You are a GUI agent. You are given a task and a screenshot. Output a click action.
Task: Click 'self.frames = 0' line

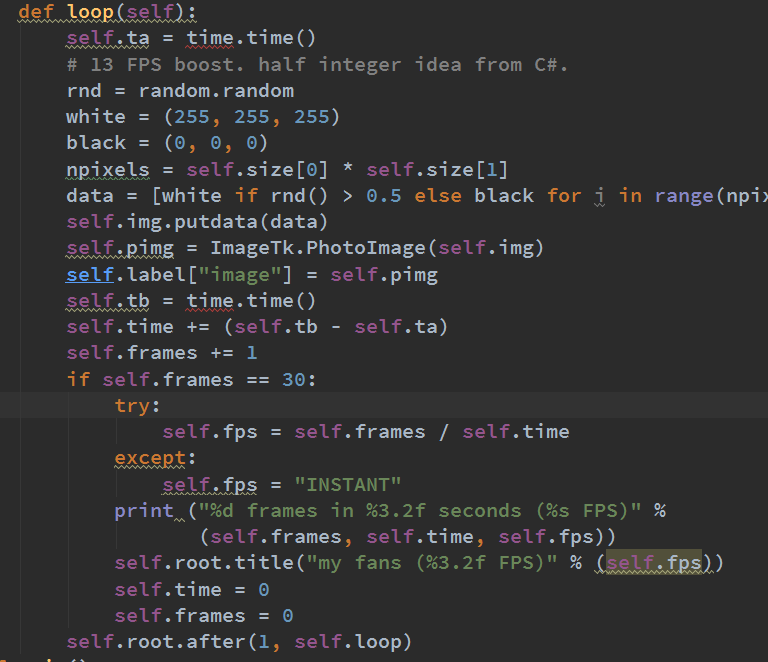pos(204,616)
